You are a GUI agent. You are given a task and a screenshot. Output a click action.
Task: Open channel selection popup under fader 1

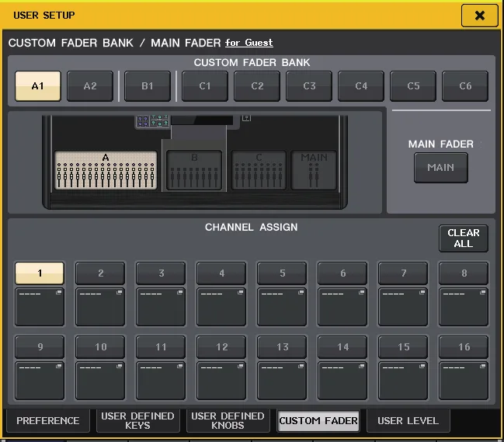click(x=40, y=307)
